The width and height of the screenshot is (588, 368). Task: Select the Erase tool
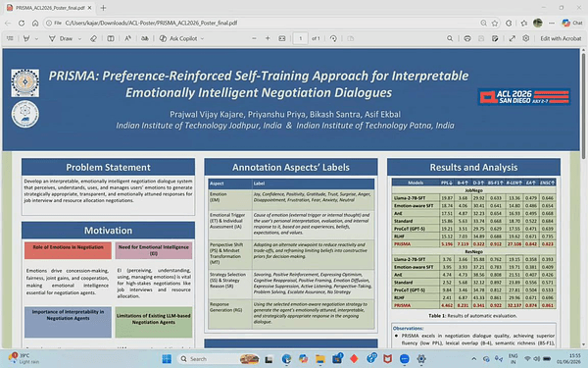(94, 38)
